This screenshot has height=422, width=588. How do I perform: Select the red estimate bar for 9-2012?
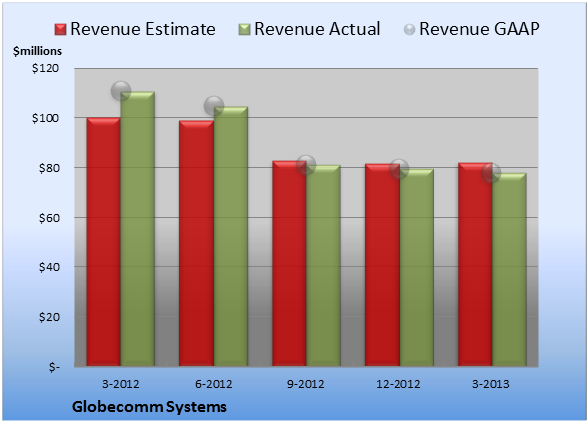pos(289,263)
